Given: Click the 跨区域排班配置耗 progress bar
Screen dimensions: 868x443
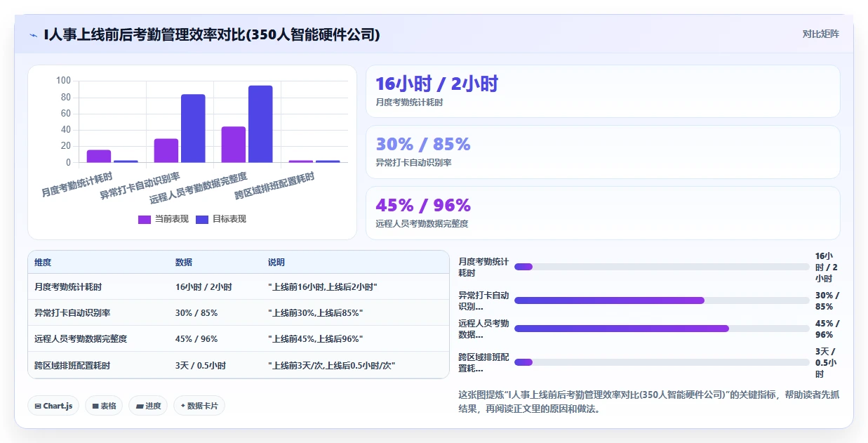Looking at the screenshot, I should pyautogui.click(x=662, y=362).
